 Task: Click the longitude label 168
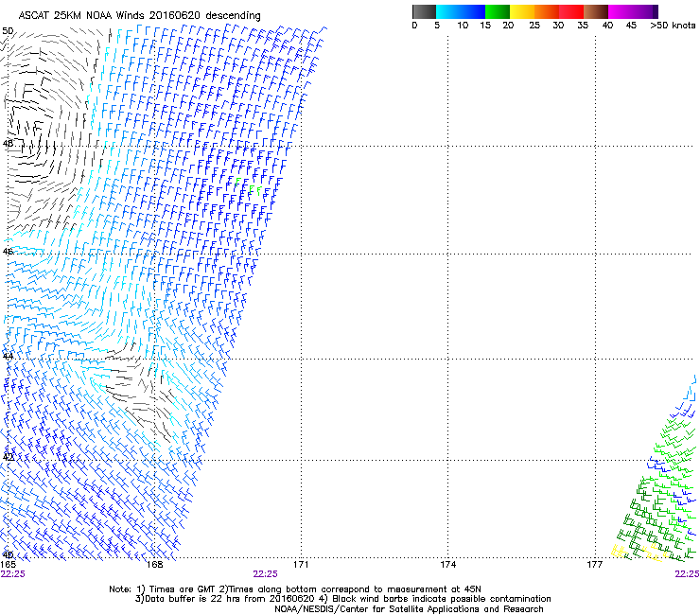click(155, 565)
